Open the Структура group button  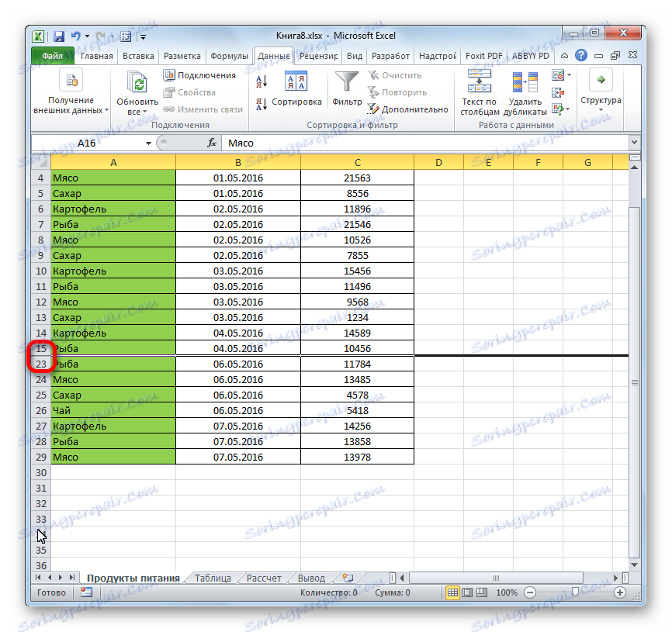603,89
